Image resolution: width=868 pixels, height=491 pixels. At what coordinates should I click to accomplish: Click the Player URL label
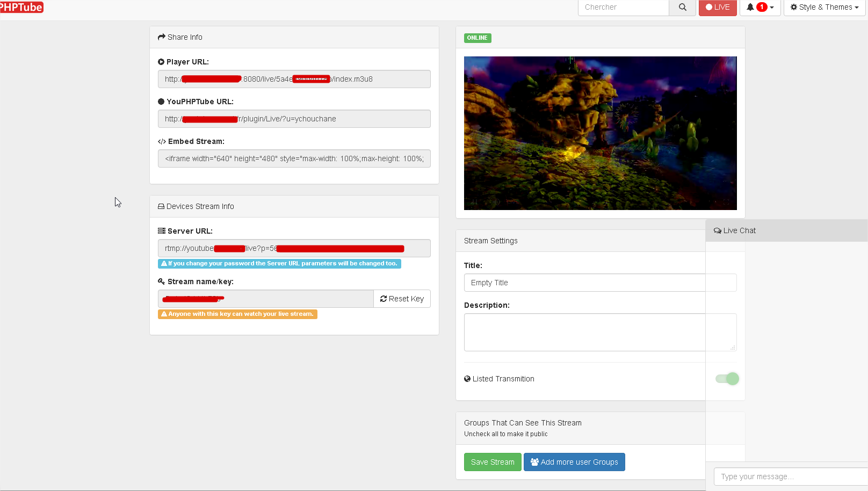coord(183,62)
